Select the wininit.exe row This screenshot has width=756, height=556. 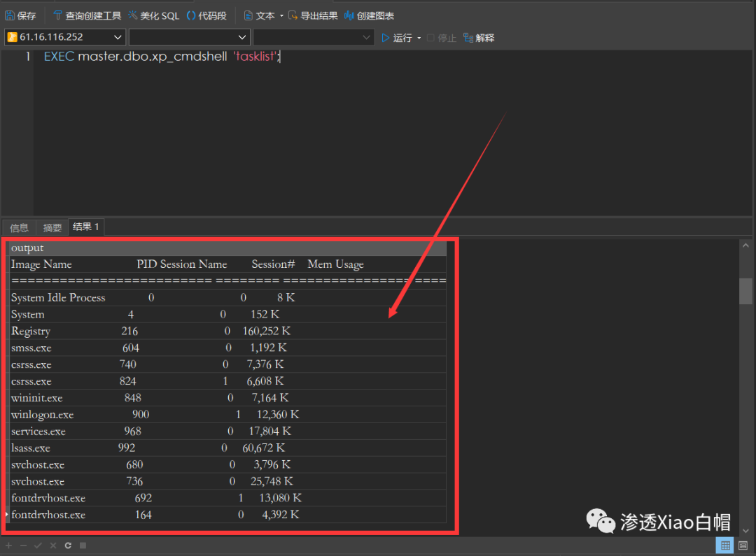click(228, 397)
